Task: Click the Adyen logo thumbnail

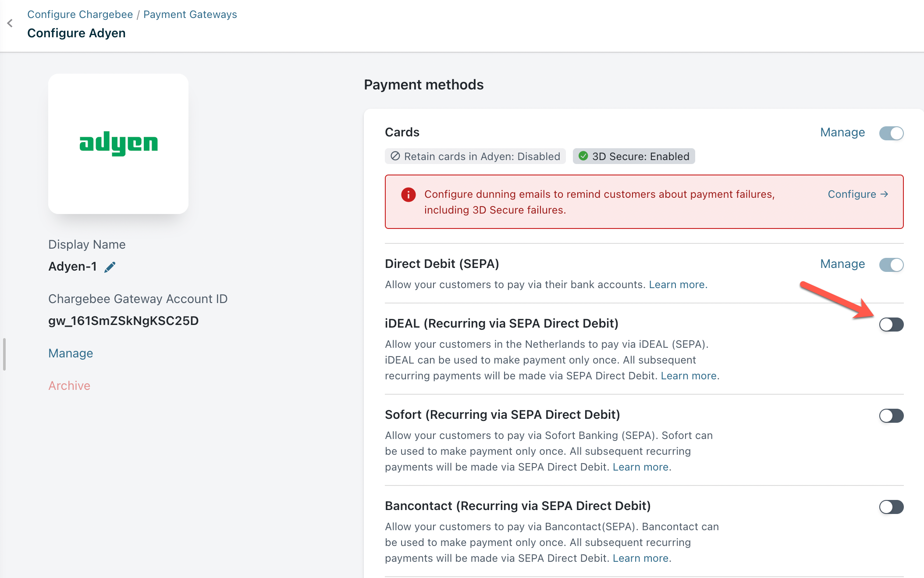Action: (118, 144)
